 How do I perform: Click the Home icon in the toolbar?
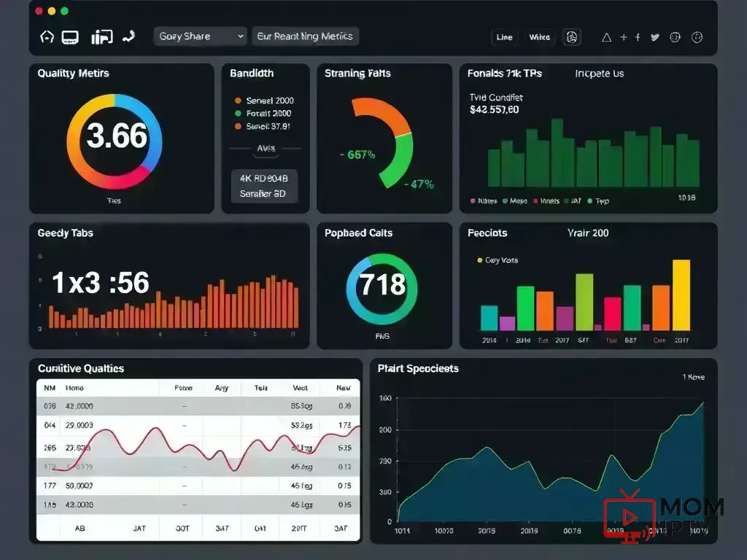click(46, 36)
